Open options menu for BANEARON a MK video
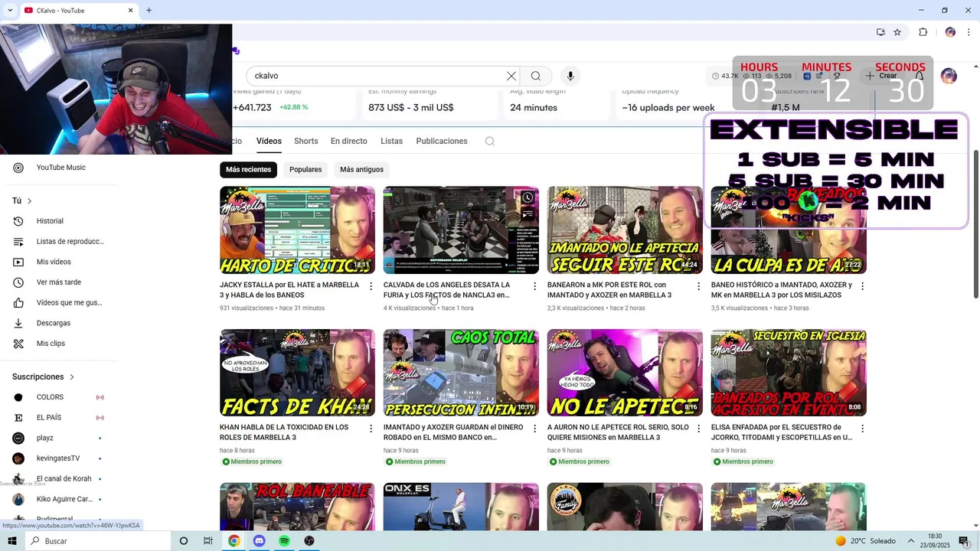 click(698, 286)
